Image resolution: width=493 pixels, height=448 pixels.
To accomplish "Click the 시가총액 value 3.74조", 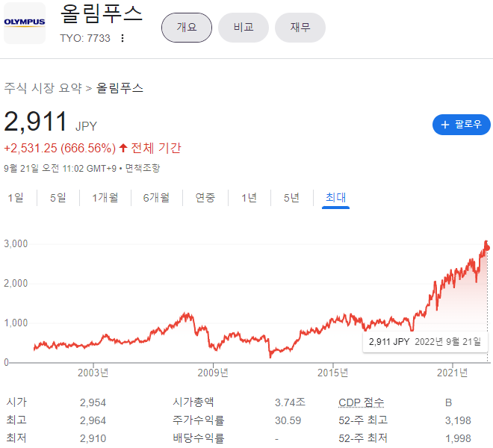I will (290, 402).
